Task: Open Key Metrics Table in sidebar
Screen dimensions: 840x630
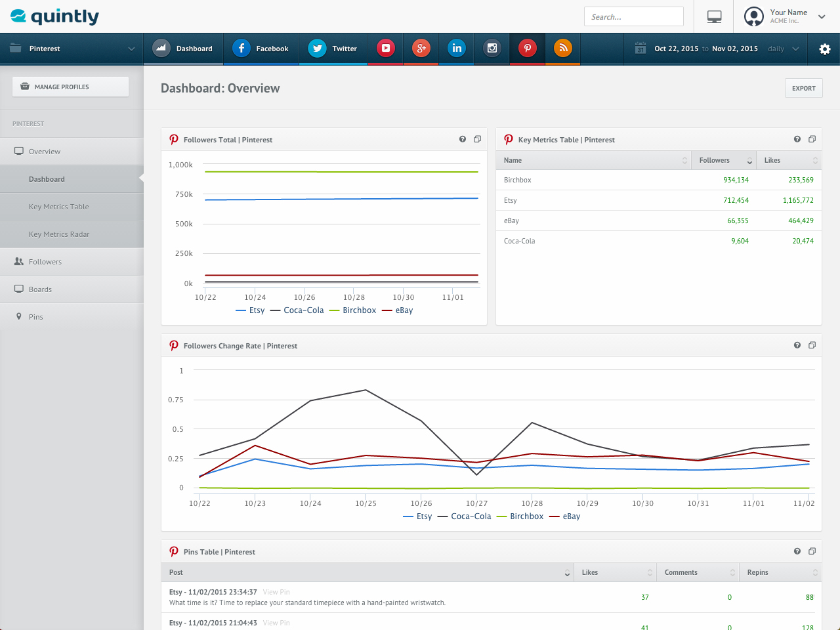Action: [72, 207]
